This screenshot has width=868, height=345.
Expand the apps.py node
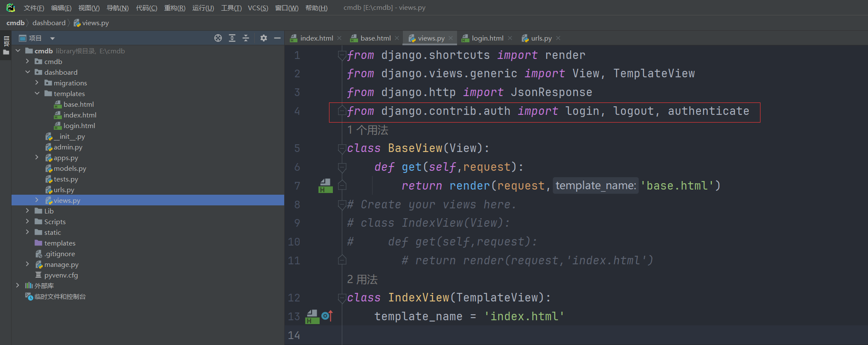(37, 158)
